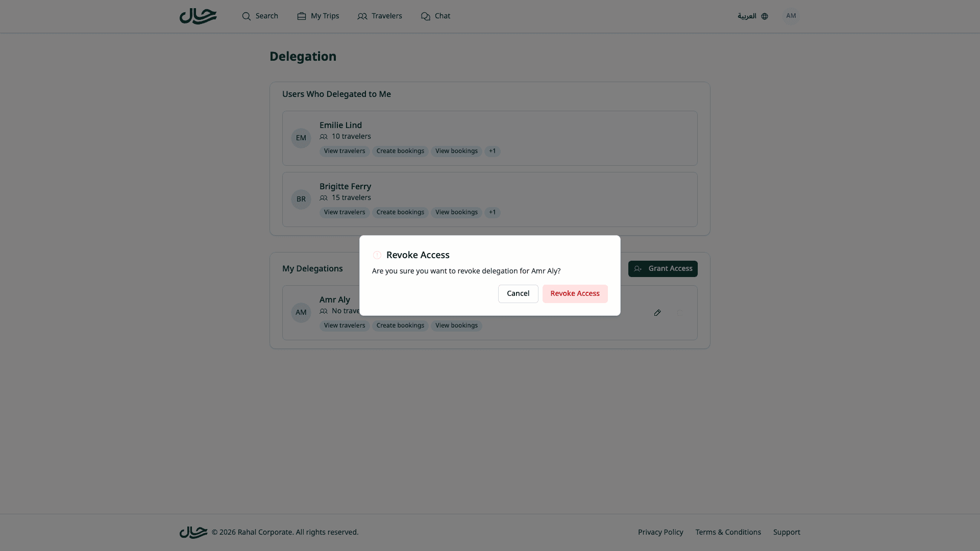The height and width of the screenshot is (551, 980).
Task: Click the AM profile avatar
Action: coord(791,16)
